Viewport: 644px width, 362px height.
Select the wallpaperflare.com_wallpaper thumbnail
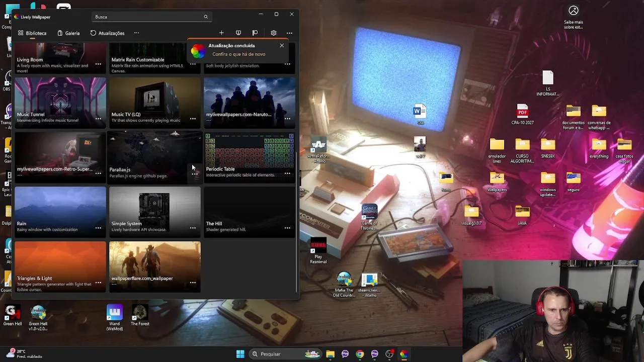[155, 266]
